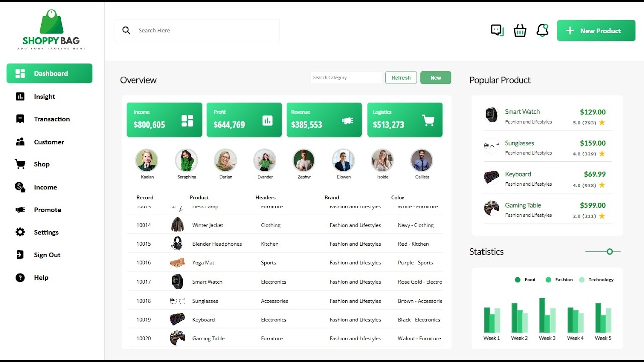Click the Sign Out door icon
Image resolution: width=644 pixels, height=362 pixels.
(x=20, y=255)
